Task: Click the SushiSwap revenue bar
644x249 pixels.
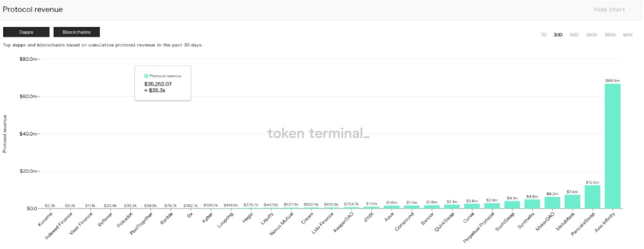Action: [x=512, y=204]
